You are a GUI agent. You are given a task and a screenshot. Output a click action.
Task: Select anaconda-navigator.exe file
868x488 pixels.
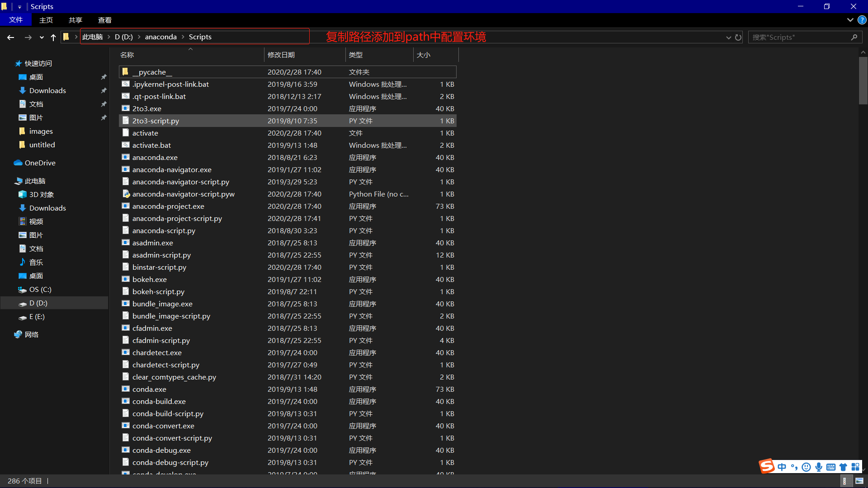point(288,169)
